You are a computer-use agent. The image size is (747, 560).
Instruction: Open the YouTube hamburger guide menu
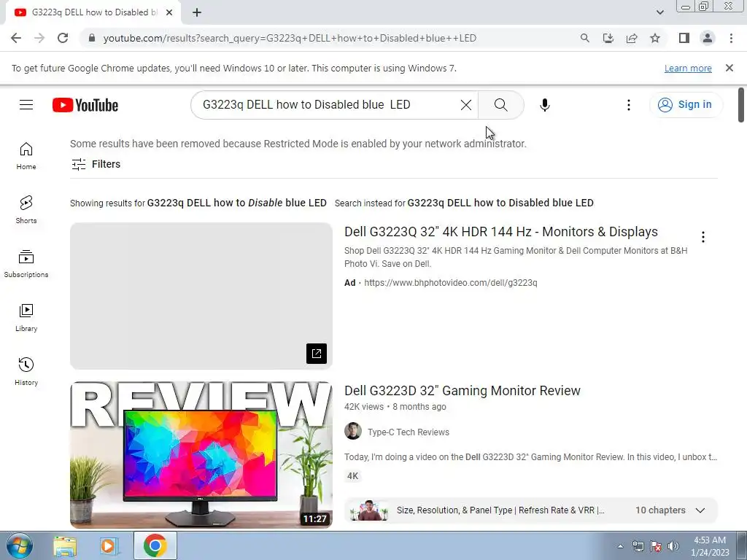(x=26, y=105)
